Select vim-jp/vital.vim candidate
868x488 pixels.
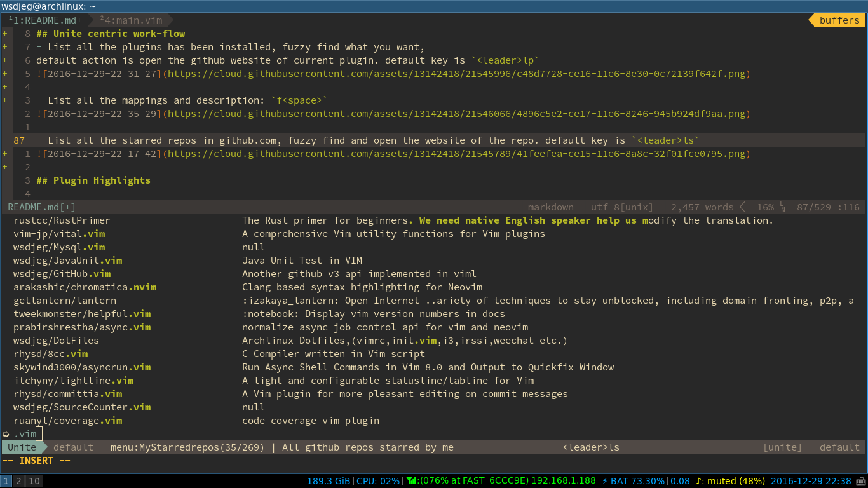pos(59,234)
